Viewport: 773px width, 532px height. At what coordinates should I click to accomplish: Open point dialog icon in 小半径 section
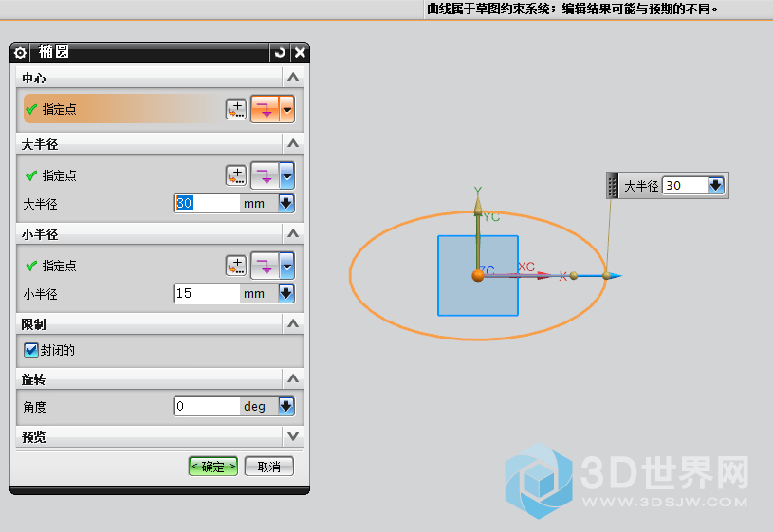[x=235, y=266]
